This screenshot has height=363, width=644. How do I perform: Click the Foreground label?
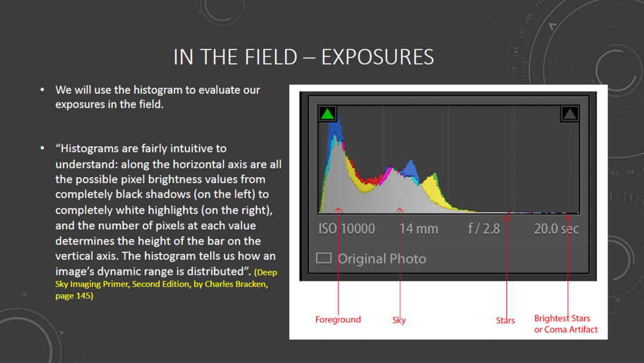click(338, 320)
